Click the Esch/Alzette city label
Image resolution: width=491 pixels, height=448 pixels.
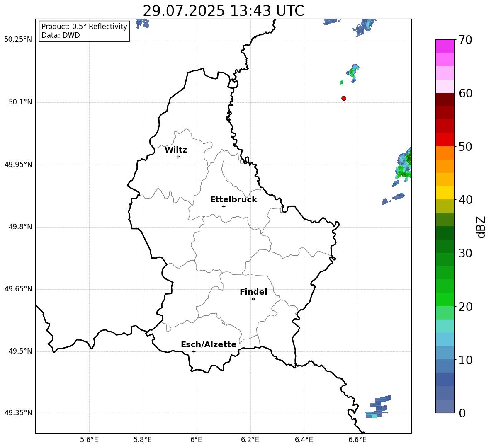[209, 344]
